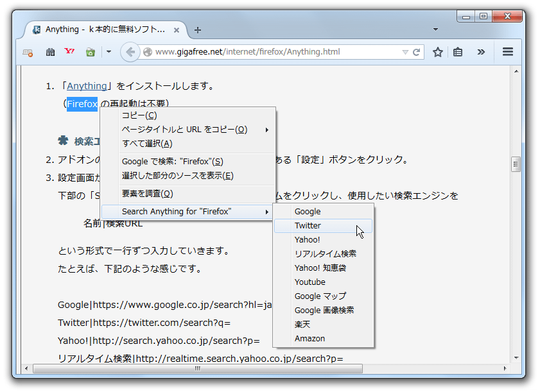Open the list all tabs dropdown
This screenshot has width=540, height=392.
(x=435, y=30)
